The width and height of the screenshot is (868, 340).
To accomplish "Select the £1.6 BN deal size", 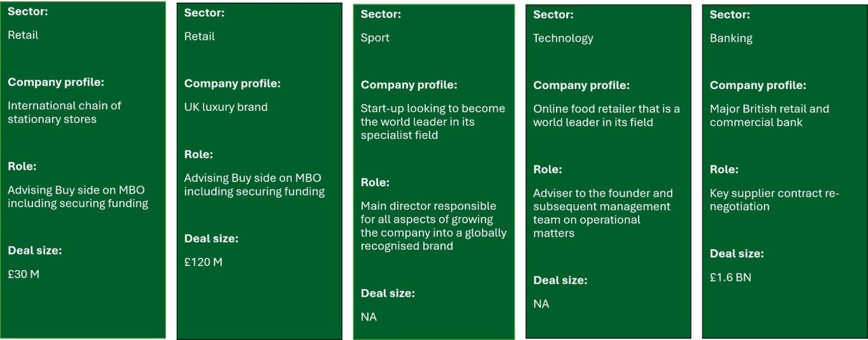I will tap(730, 278).
